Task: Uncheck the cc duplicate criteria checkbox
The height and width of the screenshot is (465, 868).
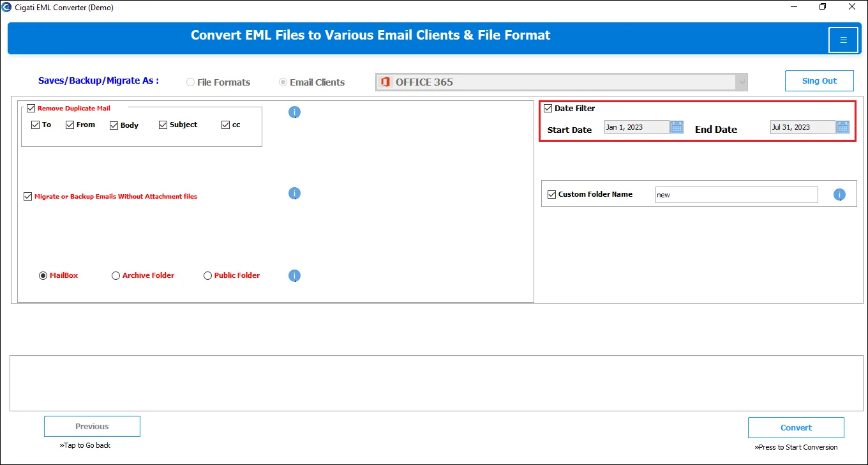Action: pos(226,125)
